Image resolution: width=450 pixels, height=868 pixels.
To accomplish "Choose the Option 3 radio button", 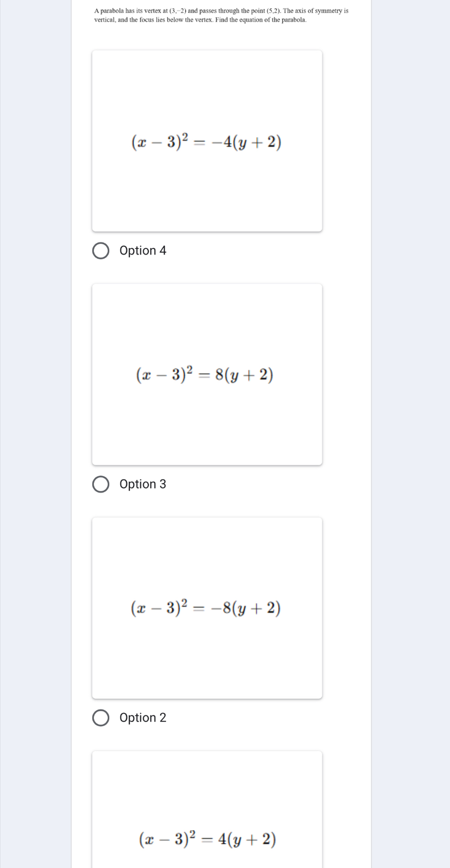I will [x=100, y=484].
